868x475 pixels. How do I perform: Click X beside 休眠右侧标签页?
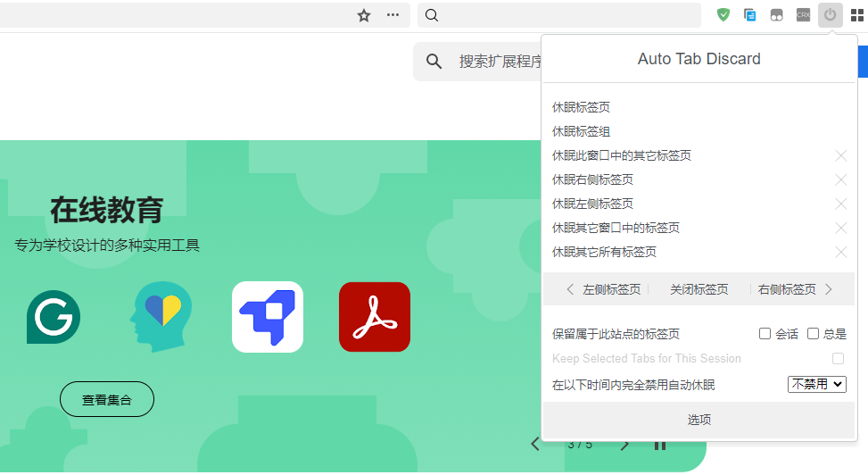[841, 179]
